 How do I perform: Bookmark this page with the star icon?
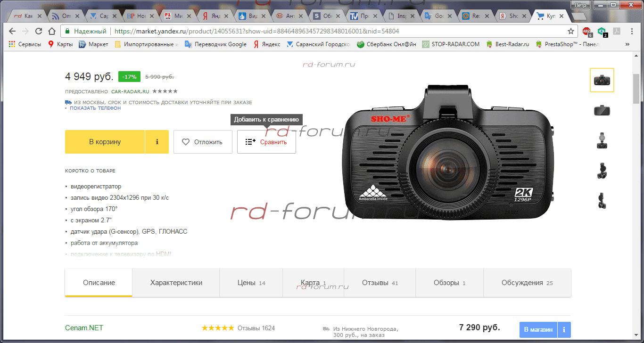571,31
